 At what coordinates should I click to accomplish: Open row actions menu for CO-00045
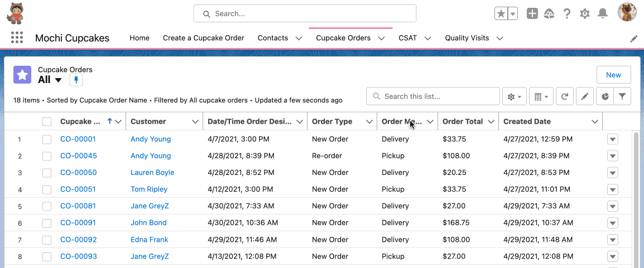point(613,156)
